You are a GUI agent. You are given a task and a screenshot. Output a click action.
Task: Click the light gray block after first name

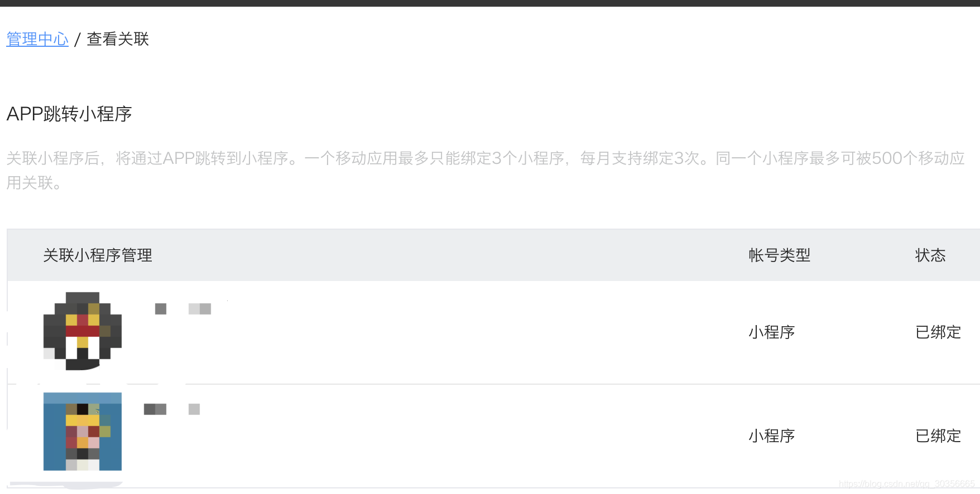tap(200, 309)
